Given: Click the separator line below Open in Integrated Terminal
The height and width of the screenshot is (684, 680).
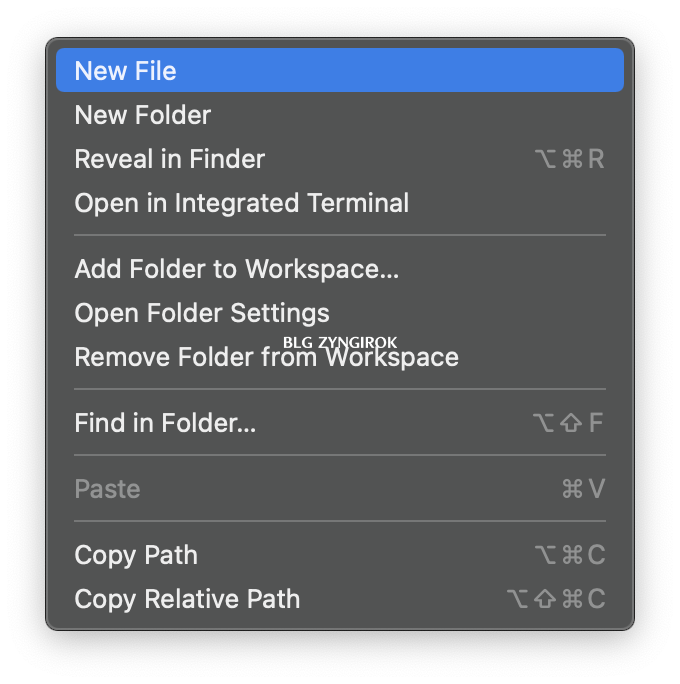Looking at the screenshot, I should pyautogui.click(x=340, y=235).
